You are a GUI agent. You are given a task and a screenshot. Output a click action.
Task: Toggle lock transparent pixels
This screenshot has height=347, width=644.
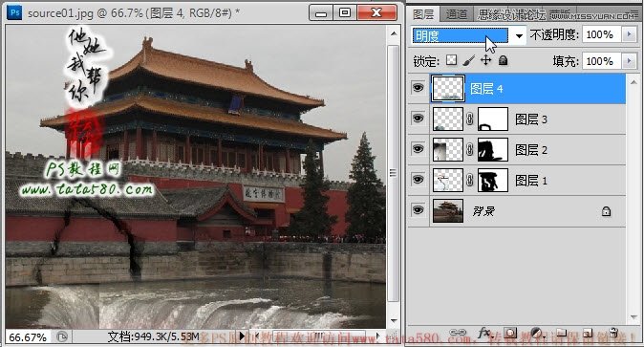[451, 60]
